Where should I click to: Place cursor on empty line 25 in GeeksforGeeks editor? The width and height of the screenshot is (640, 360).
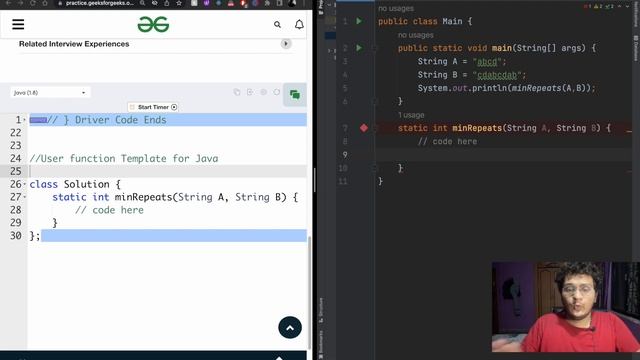click(167, 171)
